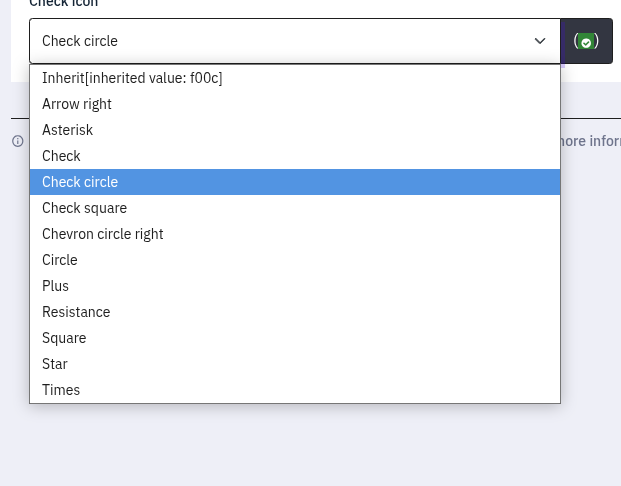Viewport: 621px width, 486px height.
Task: Pick Resistance from the dropdown list
Action: (x=76, y=312)
